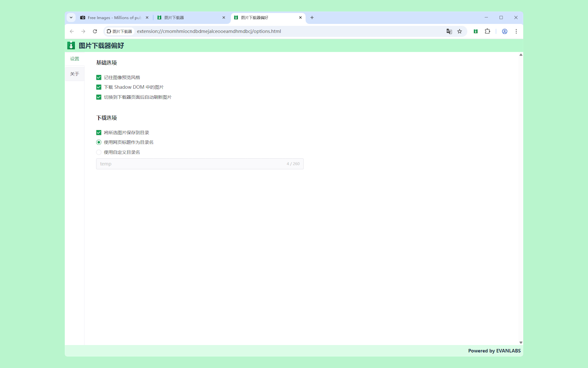Click the temp directory name field
Viewport: 588px width, 368px height.
coord(200,164)
